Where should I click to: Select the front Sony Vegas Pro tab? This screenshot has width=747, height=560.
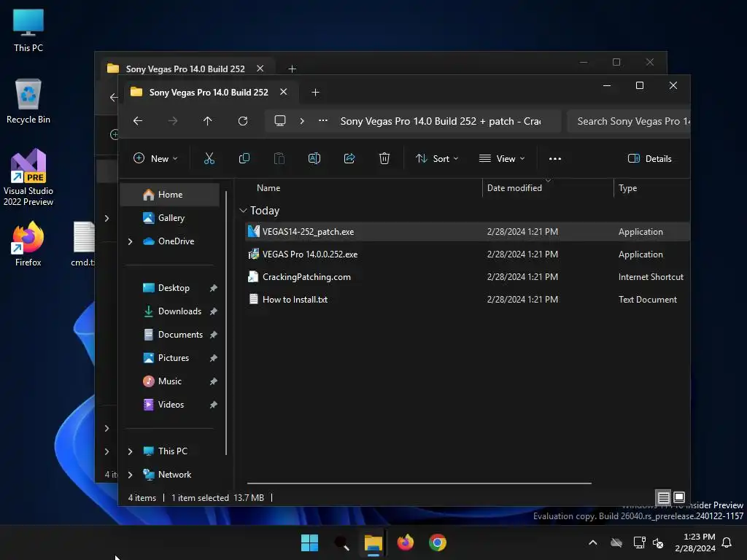pyautogui.click(x=209, y=93)
